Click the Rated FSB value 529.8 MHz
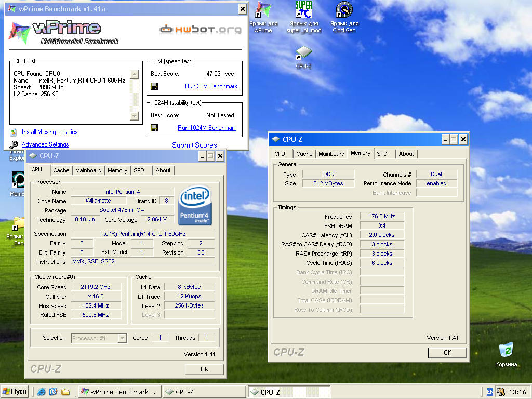Viewport: 532px width, 399px height. (96, 315)
